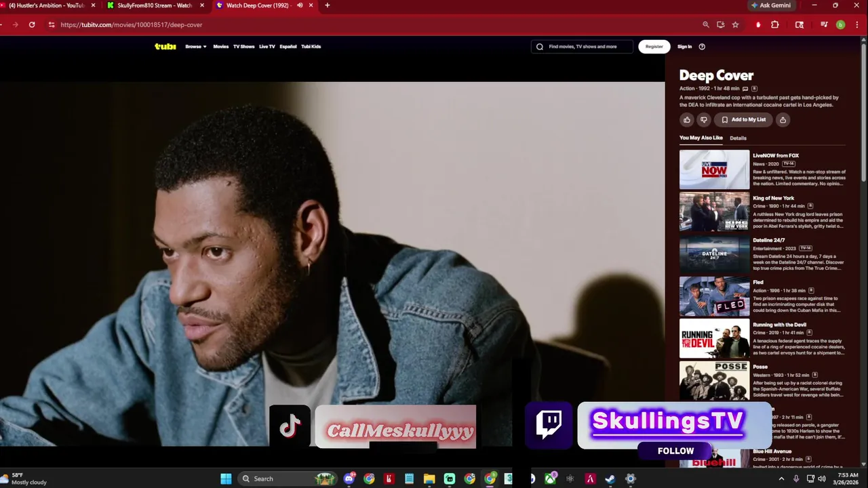Image resolution: width=868 pixels, height=488 pixels.
Task: Open Steam from the taskbar
Action: click(610, 479)
